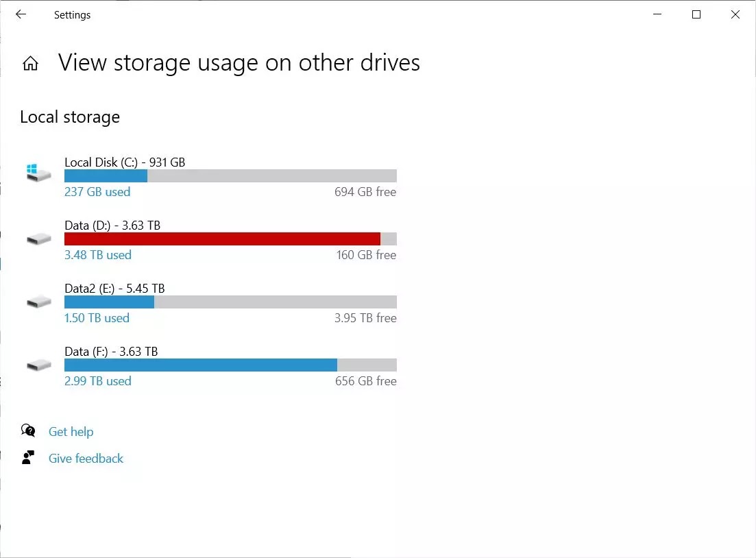756x558 pixels.
Task: Click the Data (F:) drive icon
Action: coord(38,365)
